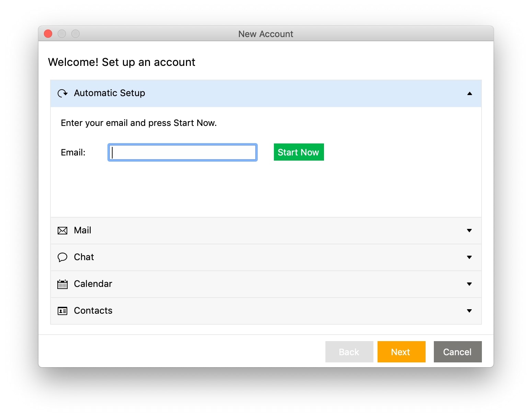Screen dimensions: 532x418
Task: Click the Calendar icon
Action: click(x=62, y=284)
